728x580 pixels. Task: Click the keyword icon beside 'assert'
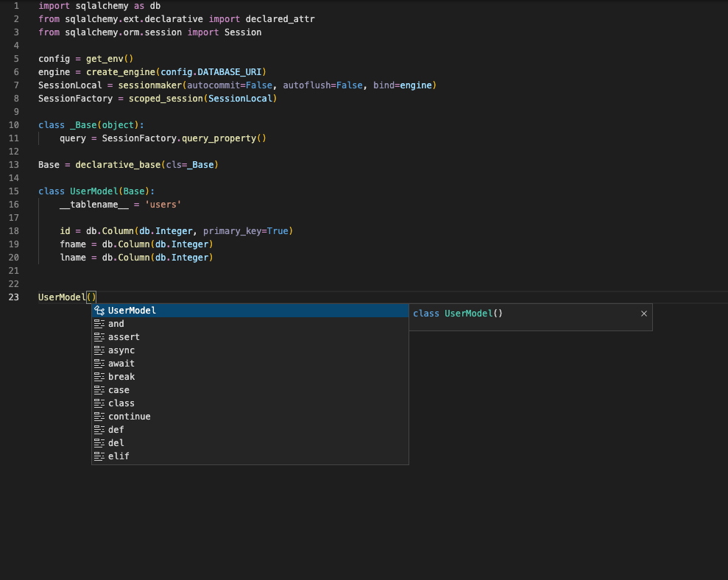pyautogui.click(x=99, y=337)
